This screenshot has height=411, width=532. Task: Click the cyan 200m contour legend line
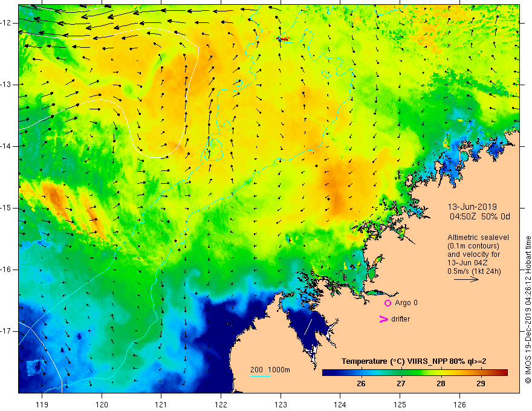coord(260,376)
